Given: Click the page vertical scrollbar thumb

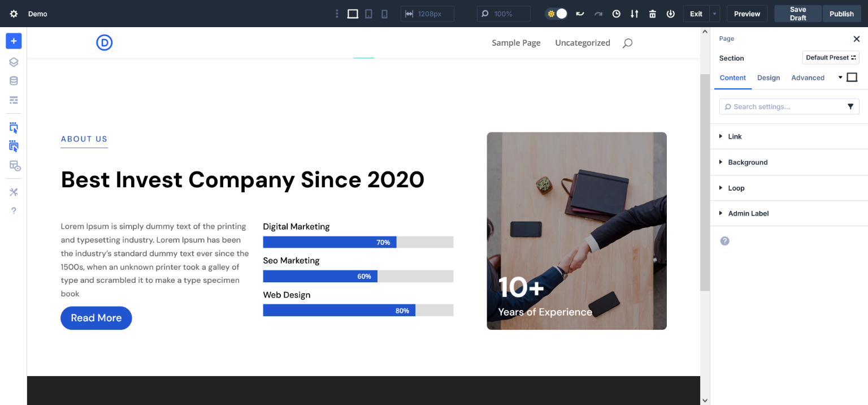Looking at the screenshot, I should [x=705, y=182].
